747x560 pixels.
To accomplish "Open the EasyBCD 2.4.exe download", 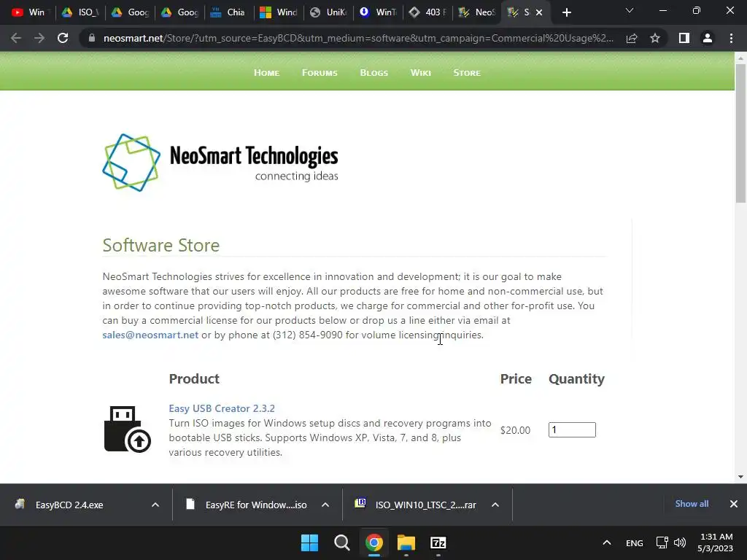I will tap(69, 505).
